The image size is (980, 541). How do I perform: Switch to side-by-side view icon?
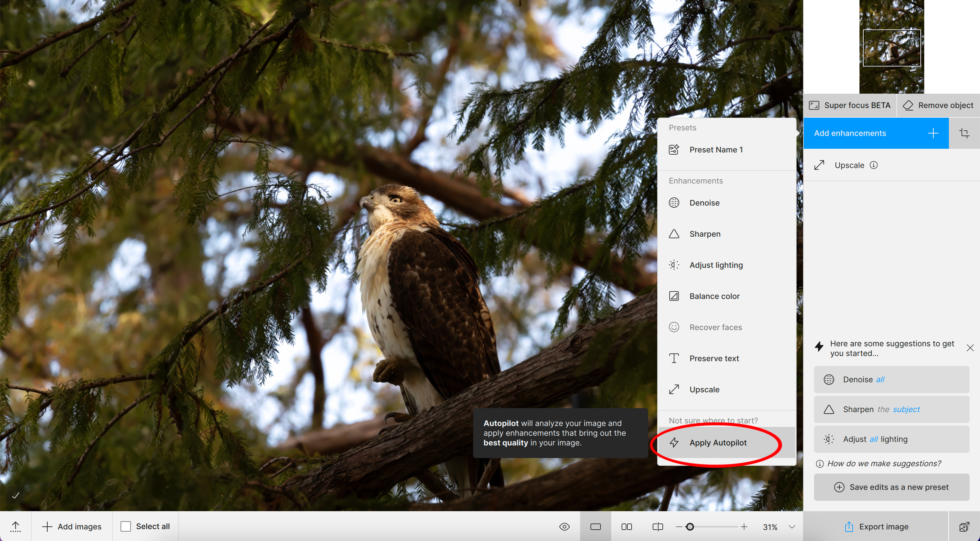(626, 526)
